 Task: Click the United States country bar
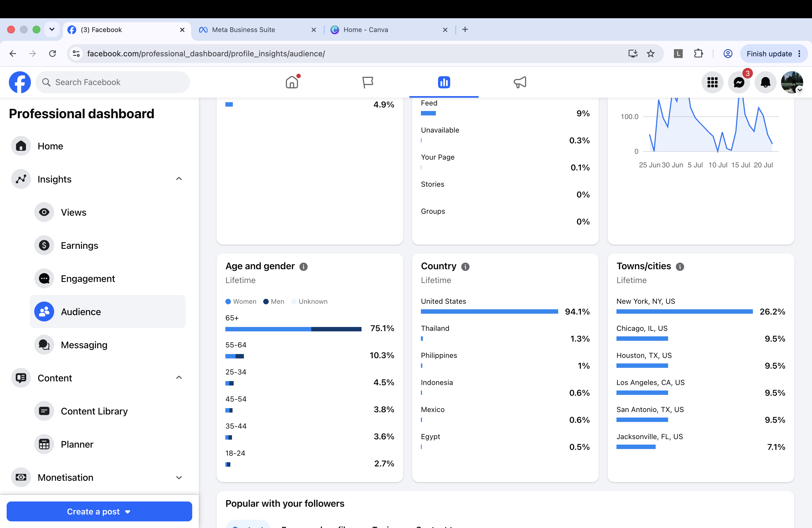pos(490,311)
